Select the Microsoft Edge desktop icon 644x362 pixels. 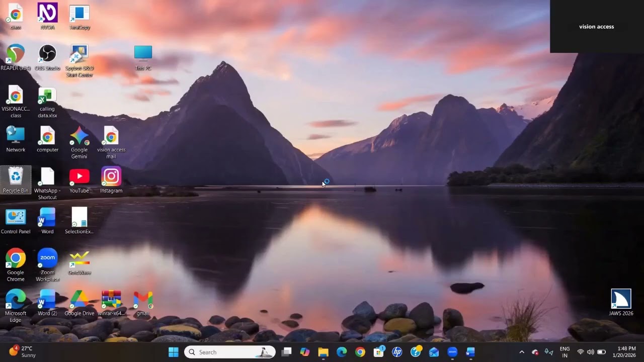point(16,306)
